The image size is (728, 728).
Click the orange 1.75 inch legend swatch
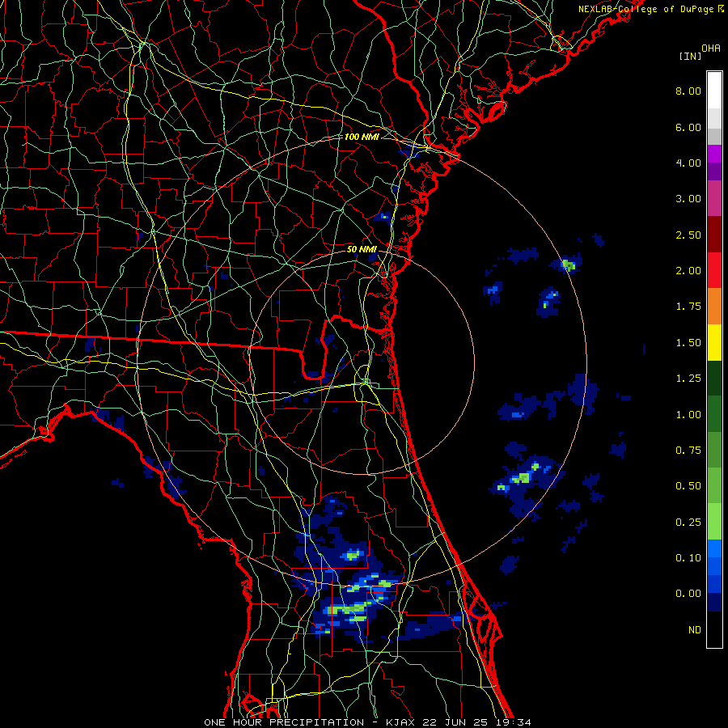pyautogui.click(x=714, y=306)
